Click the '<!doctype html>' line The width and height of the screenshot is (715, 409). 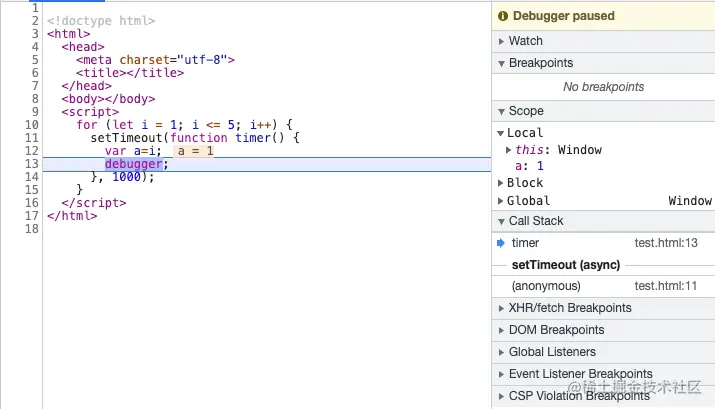click(x=101, y=21)
